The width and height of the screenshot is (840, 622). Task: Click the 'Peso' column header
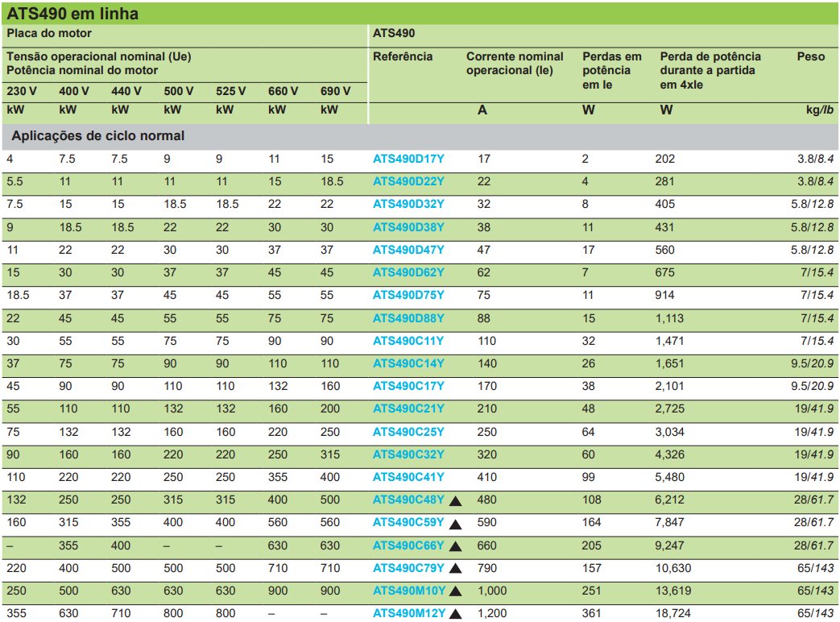click(x=810, y=56)
